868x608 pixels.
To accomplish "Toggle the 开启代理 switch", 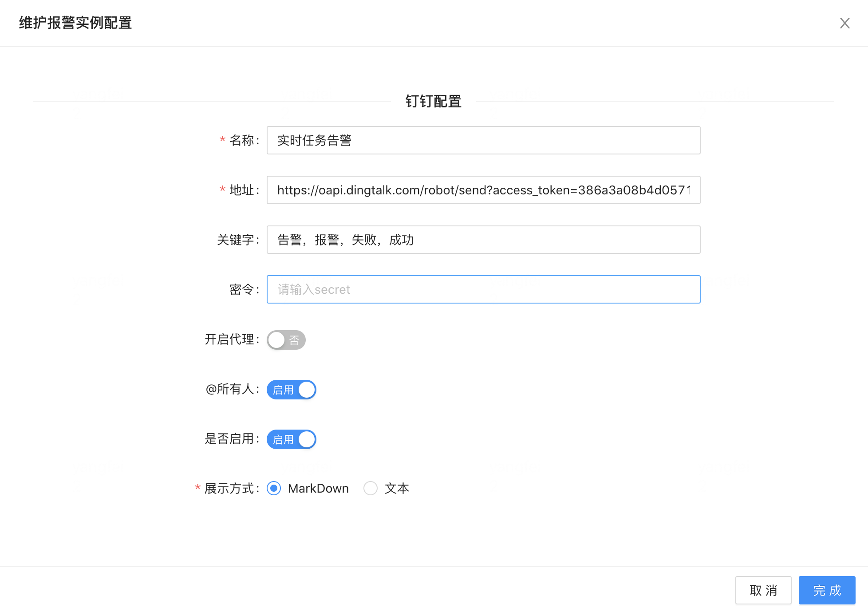I will point(286,340).
